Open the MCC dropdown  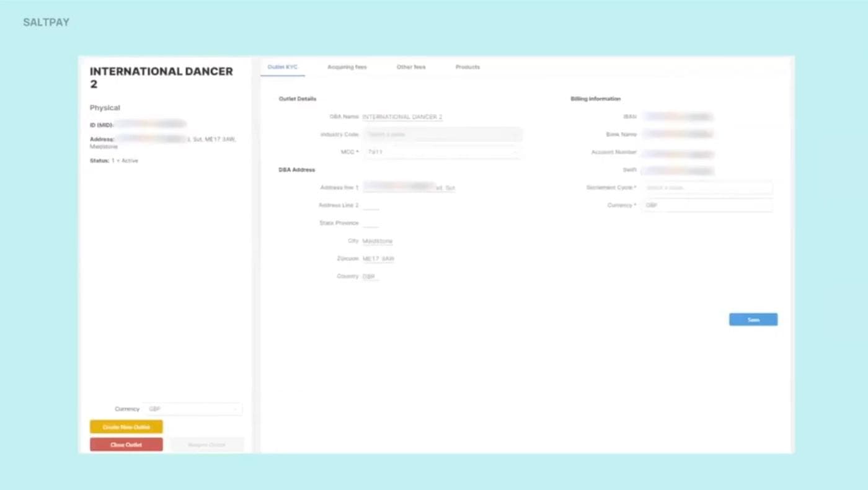442,151
